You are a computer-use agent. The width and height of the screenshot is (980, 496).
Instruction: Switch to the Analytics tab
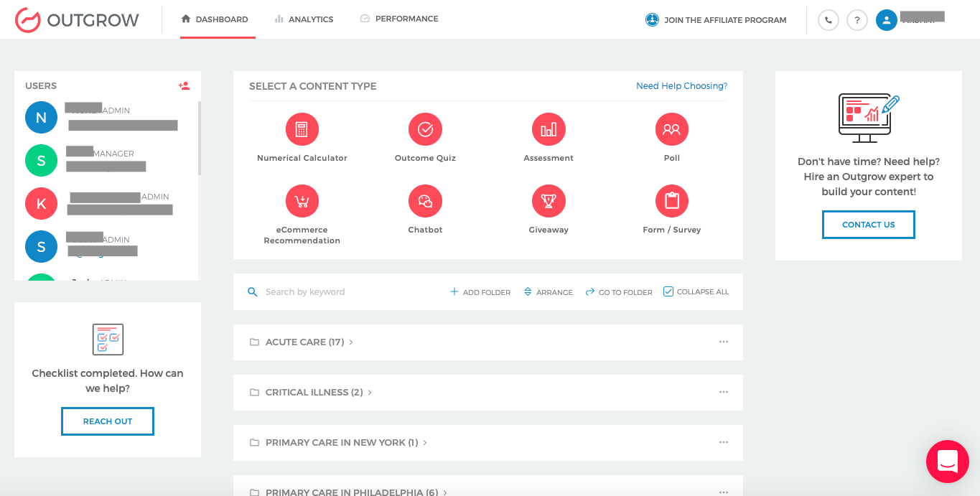pos(304,19)
